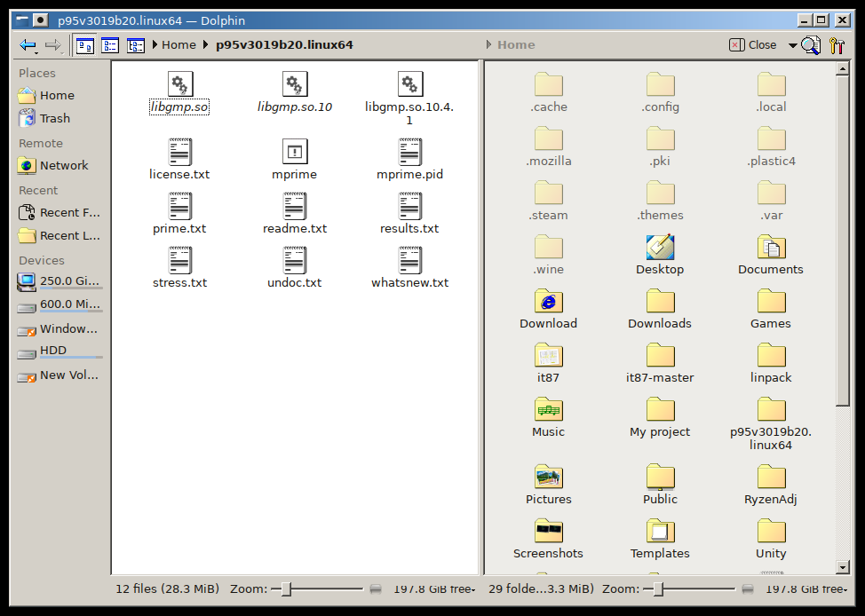Expand the arrow before left Home breadcrumb
Screen dimensions: 865x616
click(155, 44)
